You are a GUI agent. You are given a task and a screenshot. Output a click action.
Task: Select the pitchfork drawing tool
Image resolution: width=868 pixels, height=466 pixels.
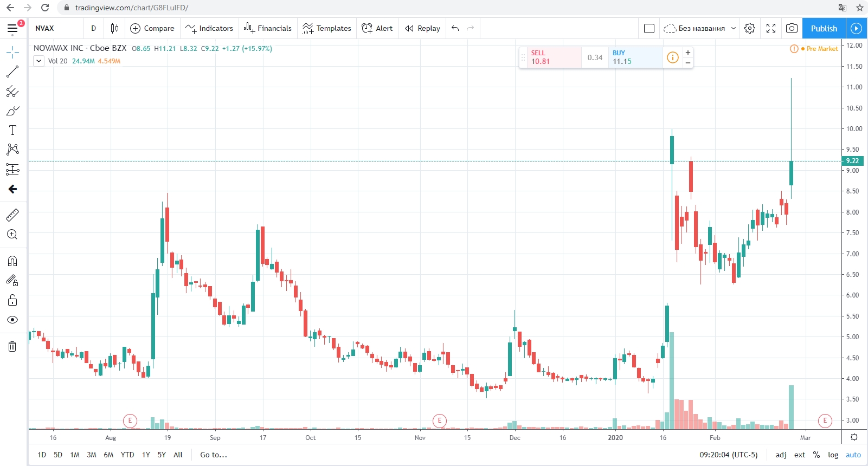tap(12, 91)
